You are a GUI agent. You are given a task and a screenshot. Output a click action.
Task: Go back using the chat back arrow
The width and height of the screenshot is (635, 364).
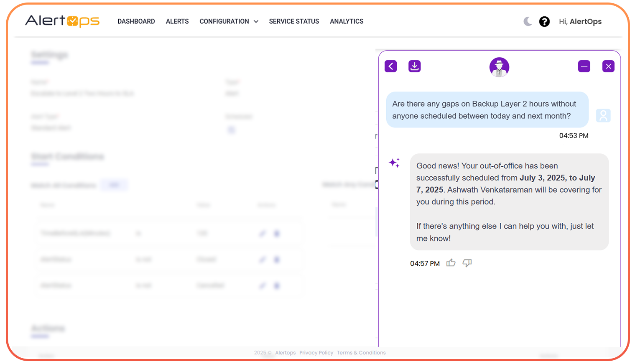pos(391,66)
